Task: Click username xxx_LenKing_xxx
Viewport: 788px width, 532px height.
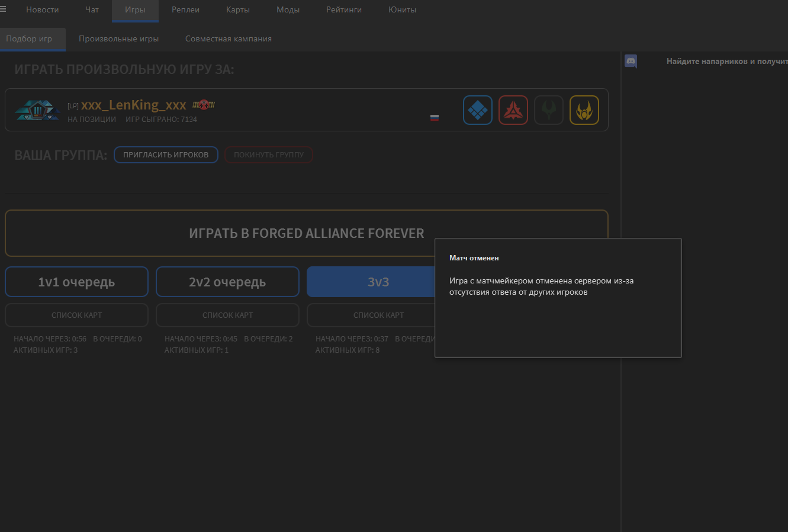Action: 134,105
